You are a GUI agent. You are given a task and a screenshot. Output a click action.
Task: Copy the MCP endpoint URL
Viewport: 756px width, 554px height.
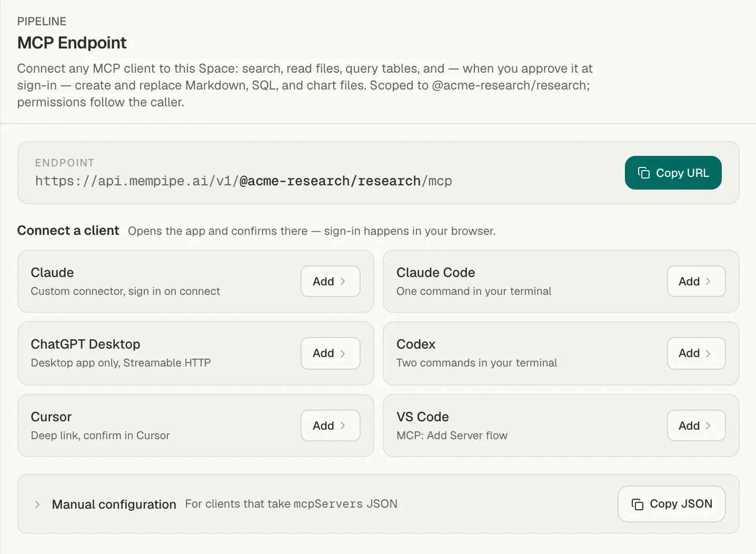pyautogui.click(x=673, y=173)
